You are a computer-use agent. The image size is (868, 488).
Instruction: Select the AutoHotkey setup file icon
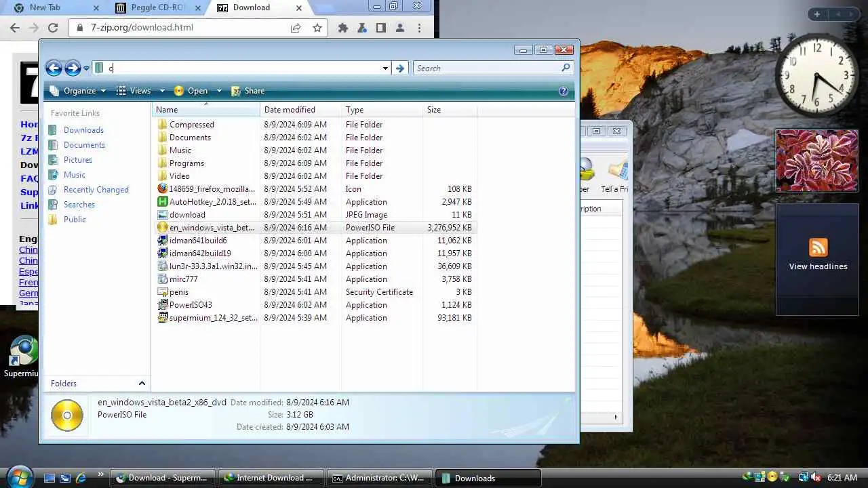pyautogui.click(x=162, y=202)
